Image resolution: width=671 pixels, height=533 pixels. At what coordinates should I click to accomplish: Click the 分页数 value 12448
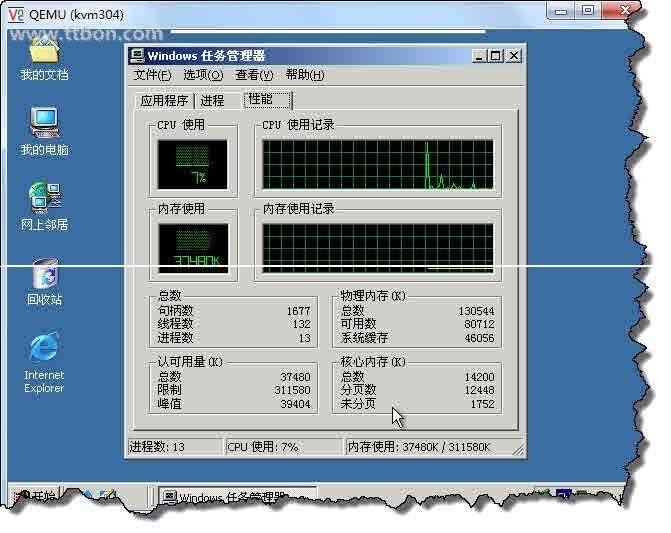[479, 390]
